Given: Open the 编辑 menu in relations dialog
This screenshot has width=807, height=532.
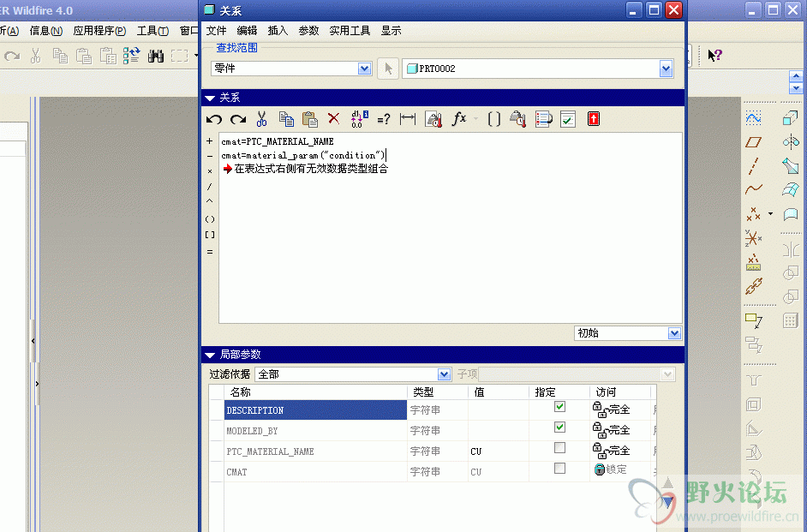Looking at the screenshot, I should pyautogui.click(x=247, y=31).
